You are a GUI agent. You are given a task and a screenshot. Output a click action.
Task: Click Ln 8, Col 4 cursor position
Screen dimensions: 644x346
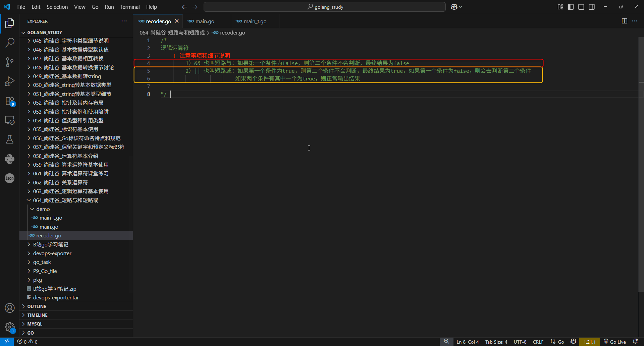pos(468,342)
